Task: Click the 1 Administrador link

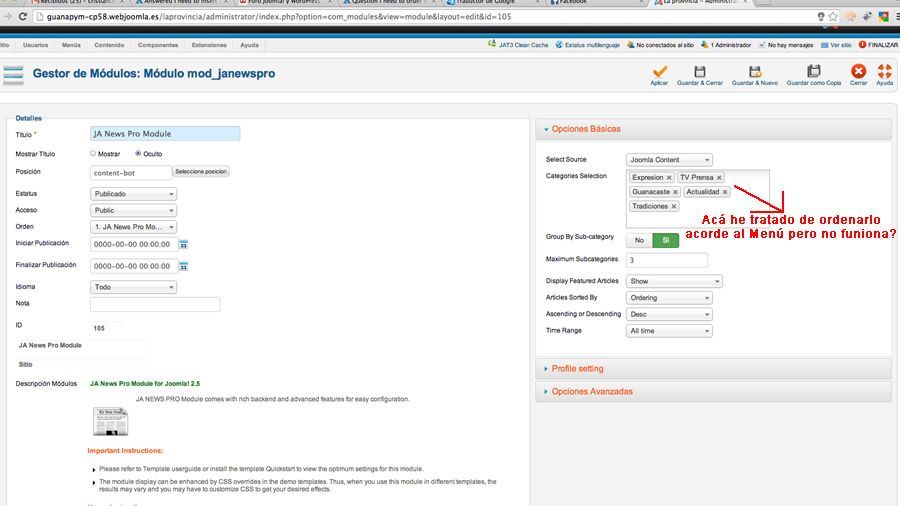Action: tap(726, 45)
